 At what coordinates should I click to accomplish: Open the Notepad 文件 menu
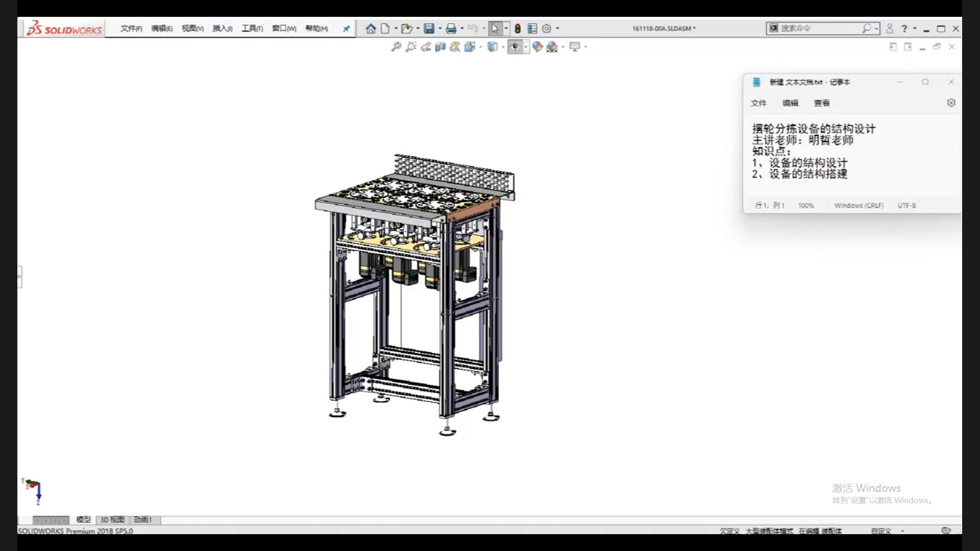(x=758, y=103)
